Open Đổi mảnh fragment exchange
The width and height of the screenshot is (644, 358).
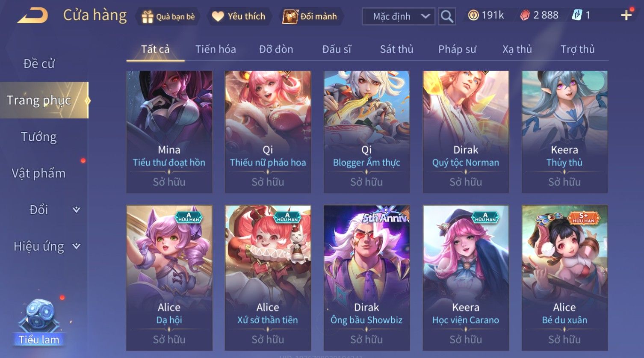click(310, 16)
